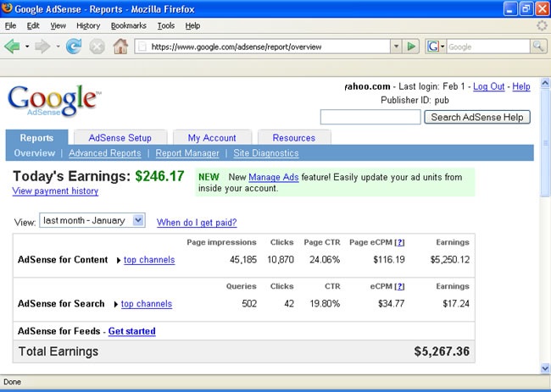Click the Search earnings value $17.24
This screenshot has width=551, height=392.
[456, 304]
